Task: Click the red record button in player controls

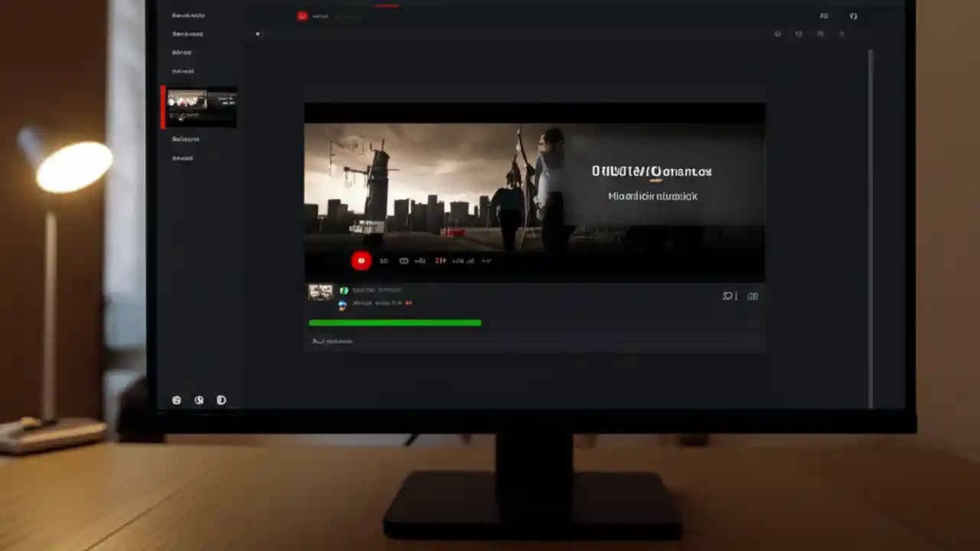Action: click(x=361, y=260)
